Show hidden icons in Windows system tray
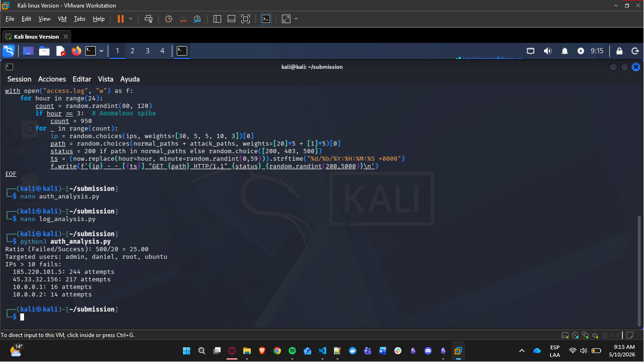The image size is (644, 362). tap(521, 351)
